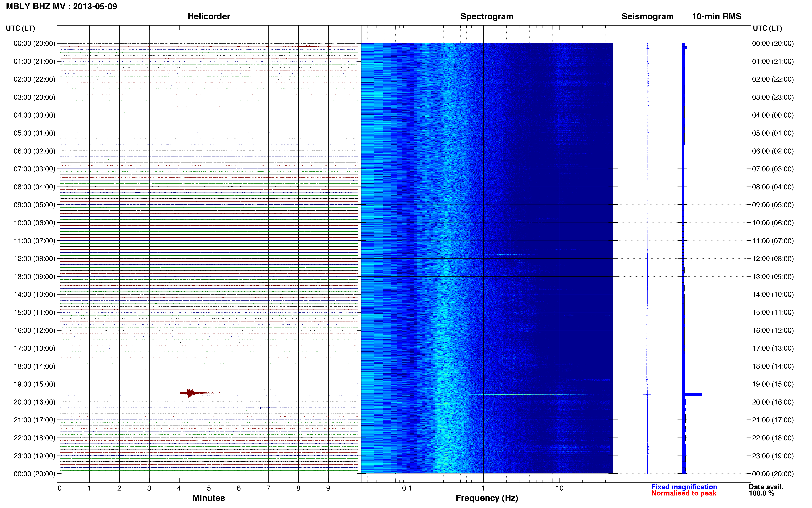The image size is (812, 508).
Task: Click the left-axis label '18:00 (14:00)'
Action: 34,366
